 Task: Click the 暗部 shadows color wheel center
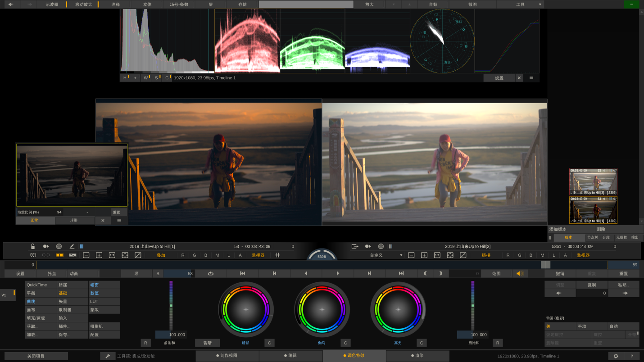pyautogui.click(x=246, y=309)
